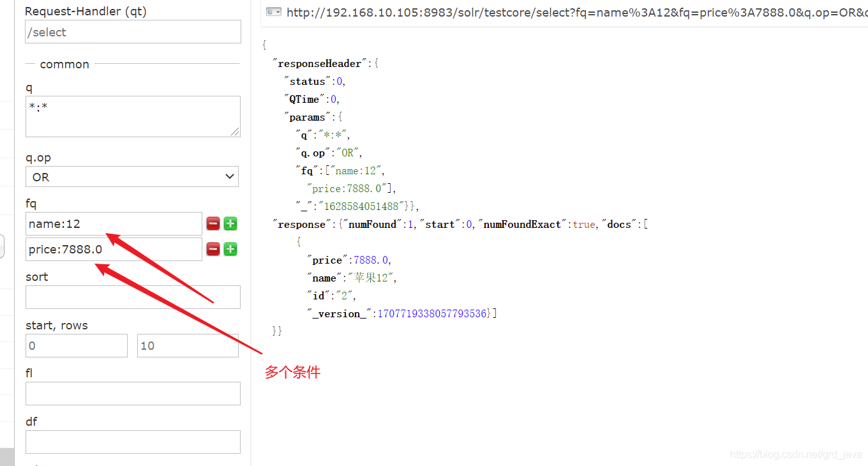Click the fl input field
This screenshot has height=466, width=868.
(133, 393)
